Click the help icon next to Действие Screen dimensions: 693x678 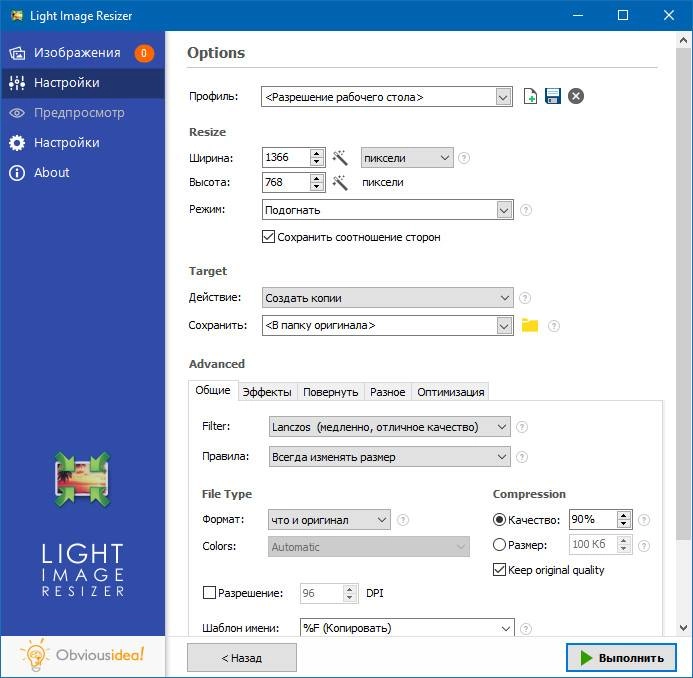(525, 298)
